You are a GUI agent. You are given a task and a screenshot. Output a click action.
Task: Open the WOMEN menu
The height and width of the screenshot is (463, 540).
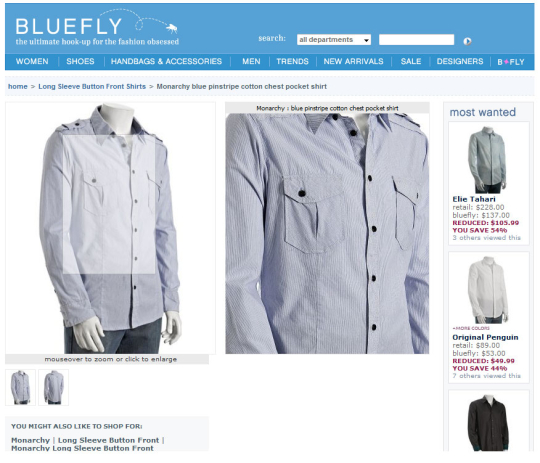(32, 61)
